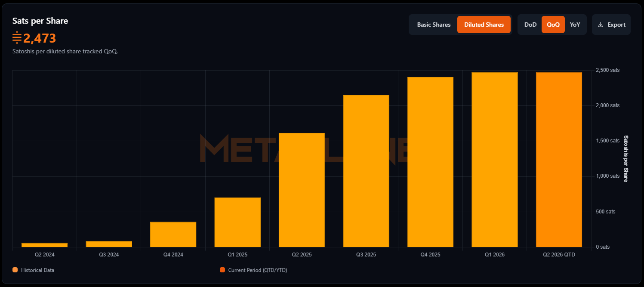Select the DoD timeframe
The image size is (644, 287).
point(530,25)
